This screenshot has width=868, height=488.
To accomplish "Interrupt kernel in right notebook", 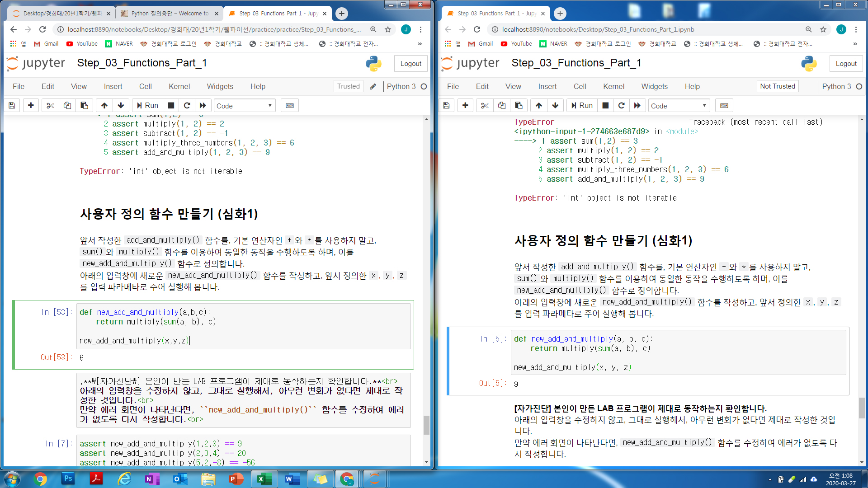I will [605, 105].
